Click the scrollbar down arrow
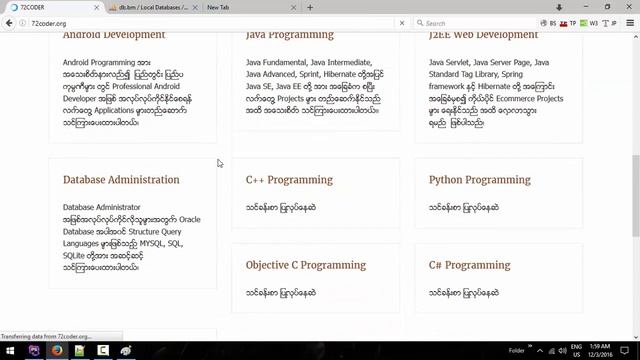Screen dimensions: 640x360 636,337
